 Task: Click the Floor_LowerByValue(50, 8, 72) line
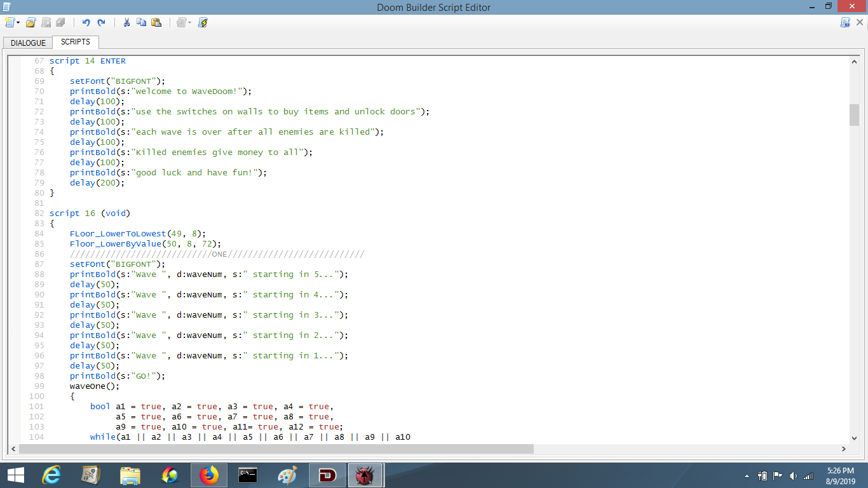tap(146, 244)
